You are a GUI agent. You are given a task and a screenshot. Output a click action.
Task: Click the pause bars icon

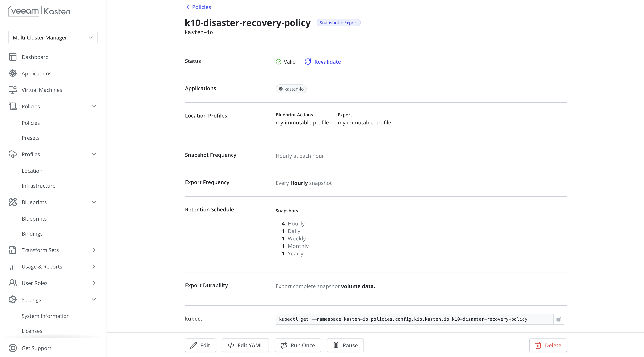(336, 345)
